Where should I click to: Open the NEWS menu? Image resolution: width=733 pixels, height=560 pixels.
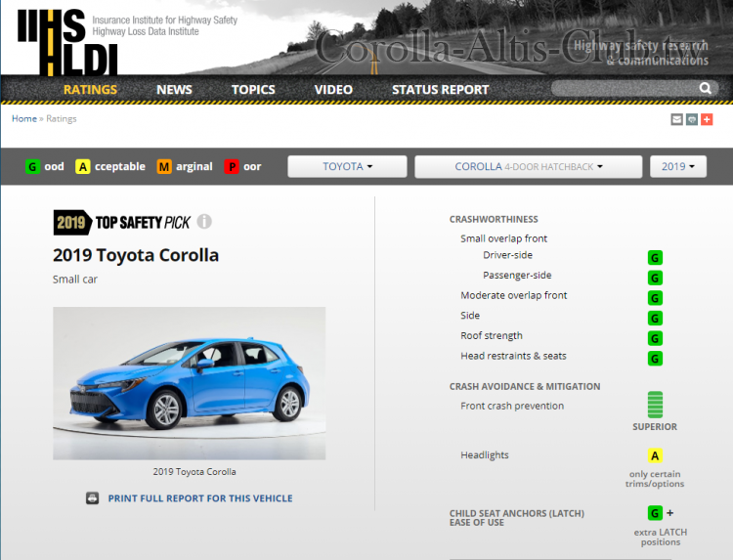[174, 89]
